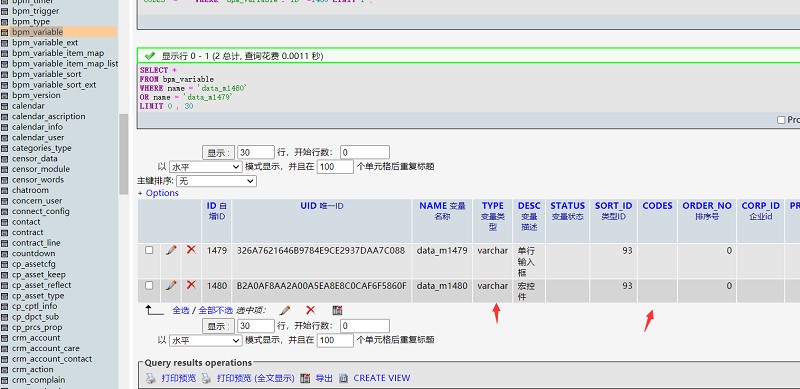Click the bulk edit pencil icon below the table

285,310
